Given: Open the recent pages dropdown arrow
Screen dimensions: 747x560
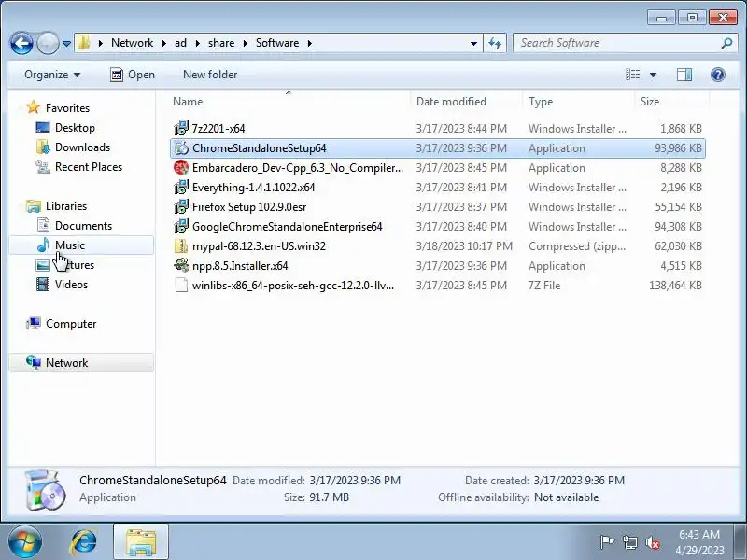Looking at the screenshot, I should [x=66, y=44].
